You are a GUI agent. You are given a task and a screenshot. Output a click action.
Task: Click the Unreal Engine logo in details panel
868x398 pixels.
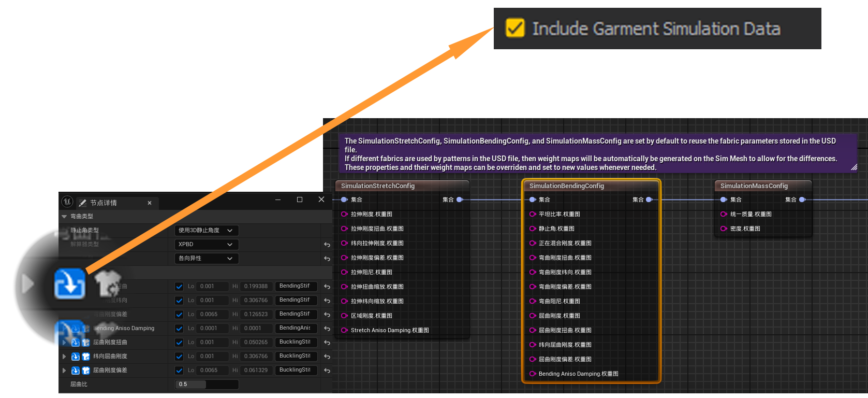click(x=67, y=202)
